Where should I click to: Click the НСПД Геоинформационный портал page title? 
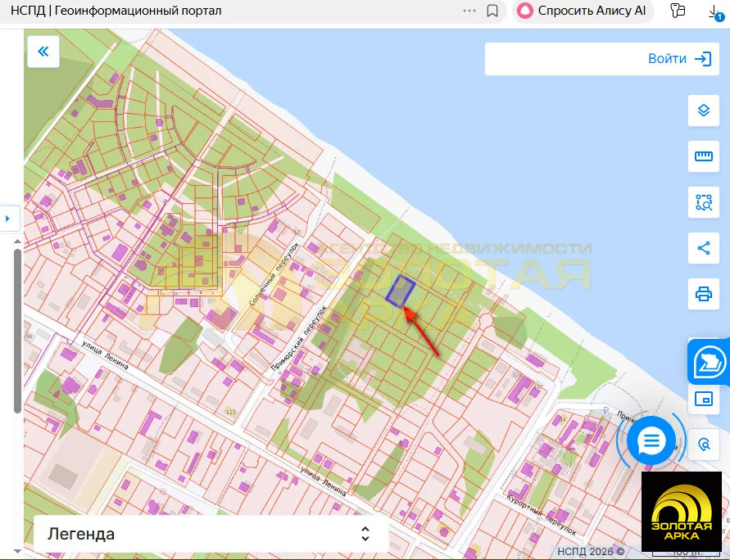(116, 10)
